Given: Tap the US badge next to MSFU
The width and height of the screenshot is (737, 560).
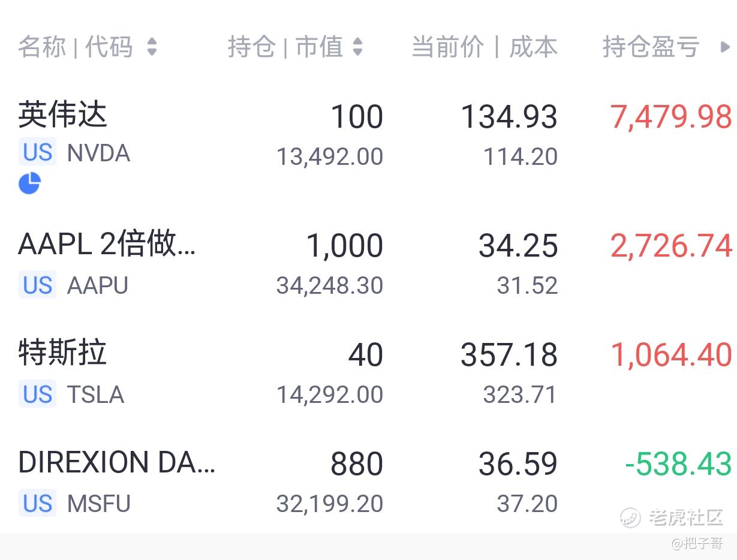Looking at the screenshot, I should pos(37,503).
